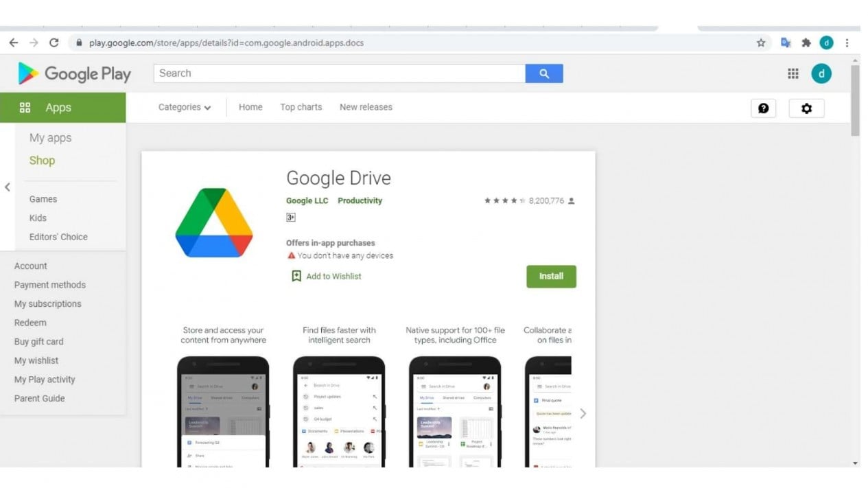Click the Google Drive app logo
868x488 pixels.
click(x=214, y=222)
